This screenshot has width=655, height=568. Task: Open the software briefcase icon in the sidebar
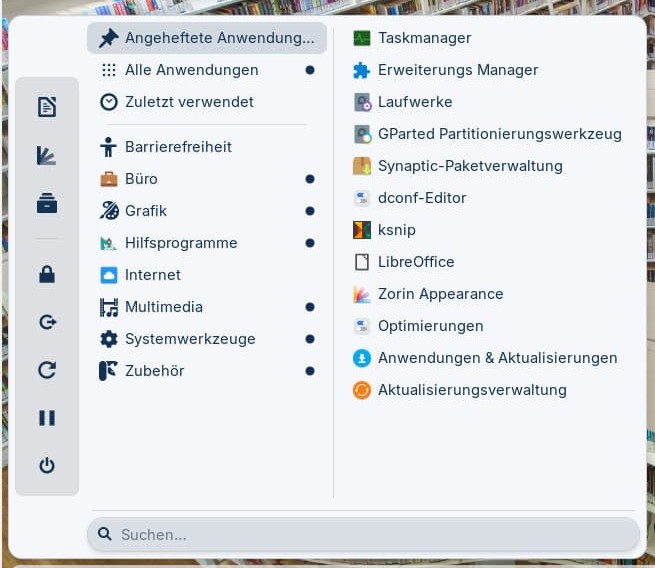coord(47,203)
